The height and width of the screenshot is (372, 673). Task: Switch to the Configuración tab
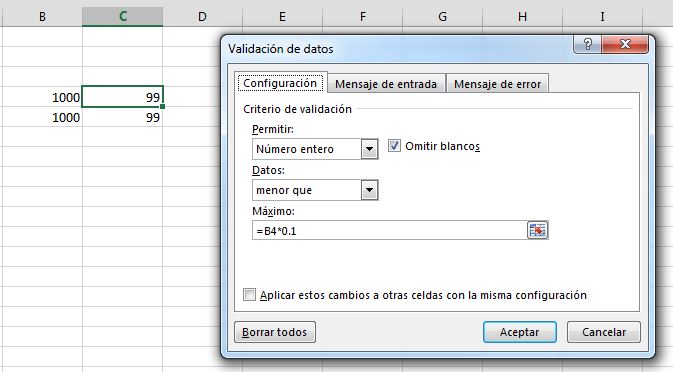[280, 83]
